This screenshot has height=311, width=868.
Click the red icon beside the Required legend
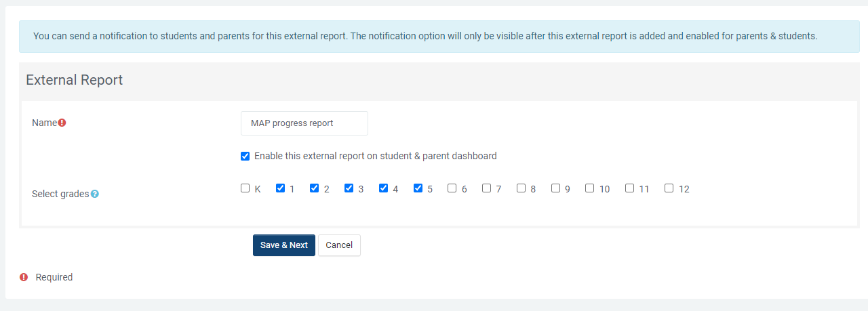pos(24,277)
